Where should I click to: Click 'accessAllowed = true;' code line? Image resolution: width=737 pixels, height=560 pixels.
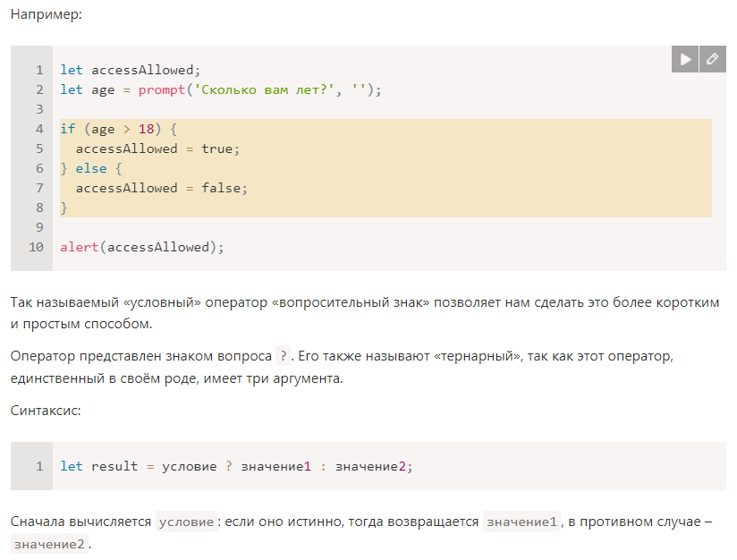point(157,149)
